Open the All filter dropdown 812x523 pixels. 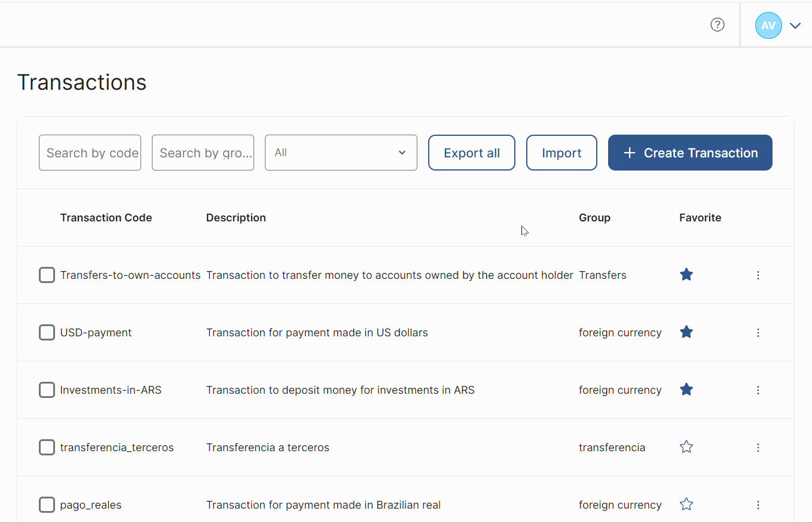[x=341, y=153]
